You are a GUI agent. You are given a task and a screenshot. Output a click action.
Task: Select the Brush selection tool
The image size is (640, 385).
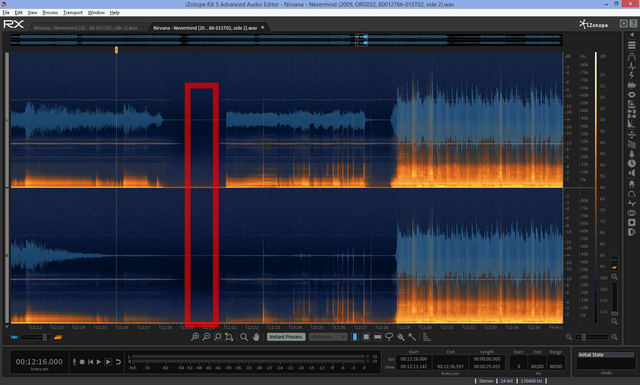point(401,337)
